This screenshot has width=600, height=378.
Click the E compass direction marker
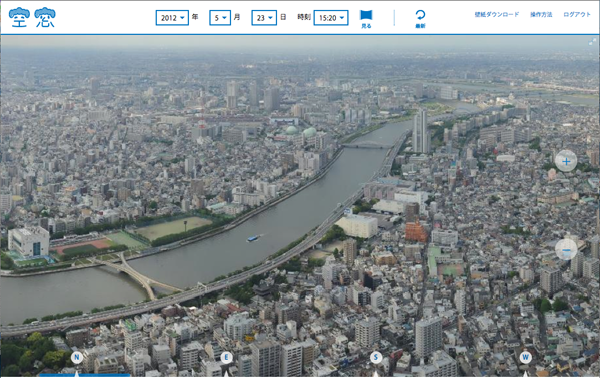(x=226, y=358)
